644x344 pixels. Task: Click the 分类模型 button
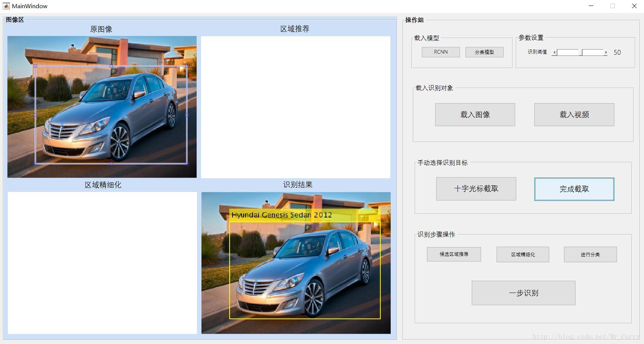click(484, 52)
